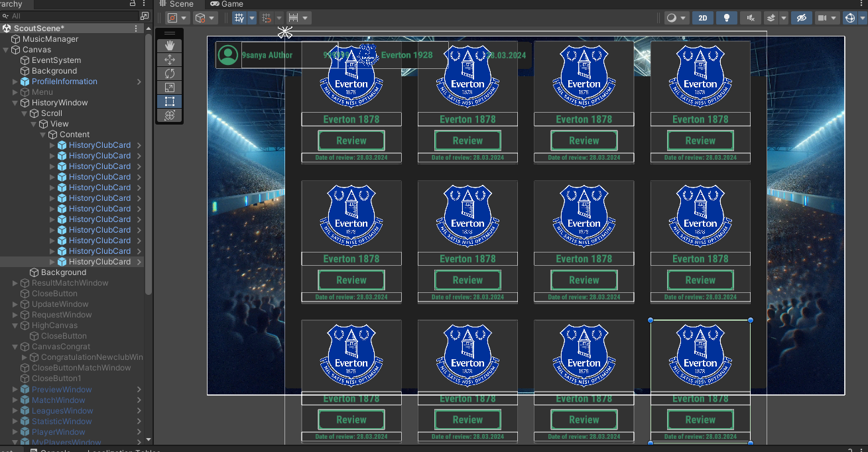This screenshot has height=452, width=868.
Task: Select the Rotate tool
Action: point(170,74)
